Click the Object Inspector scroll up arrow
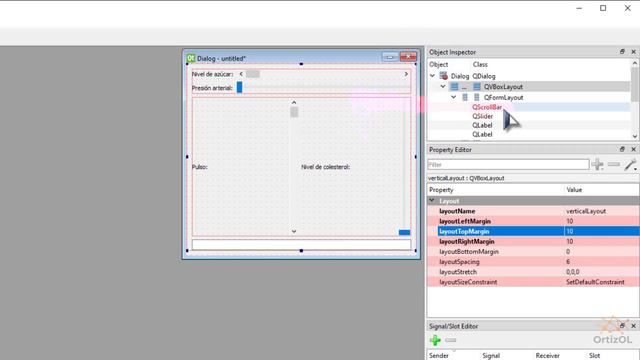 pyautogui.click(x=635, y=63)
